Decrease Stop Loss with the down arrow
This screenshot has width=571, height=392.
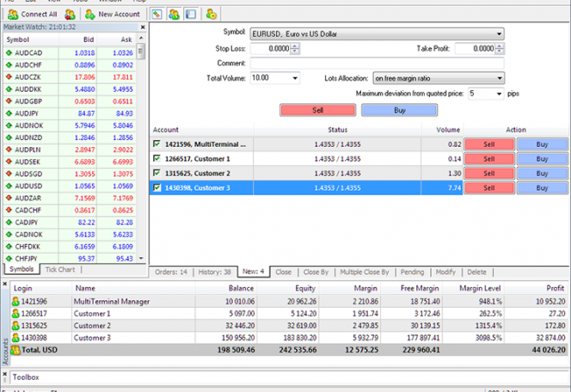click(x=295, y=52)
